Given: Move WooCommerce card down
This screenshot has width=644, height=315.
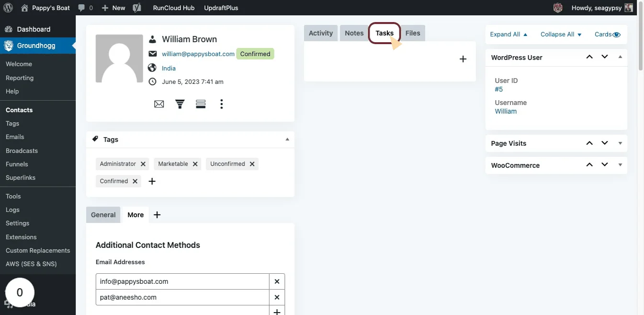Looking at the screenshot, I should click(605, 165).
